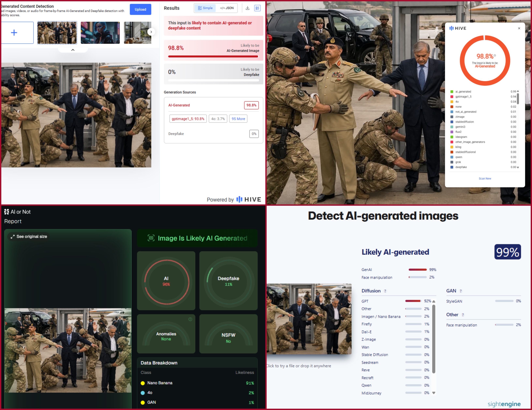Click the question mark next to GAN

coord(461,291)
